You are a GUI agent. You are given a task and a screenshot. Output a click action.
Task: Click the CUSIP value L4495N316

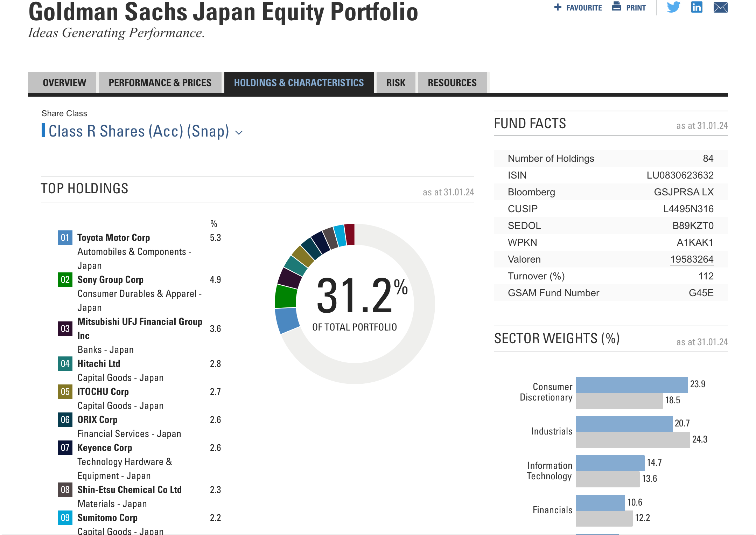pyautogui.click(x=688, y=209)
